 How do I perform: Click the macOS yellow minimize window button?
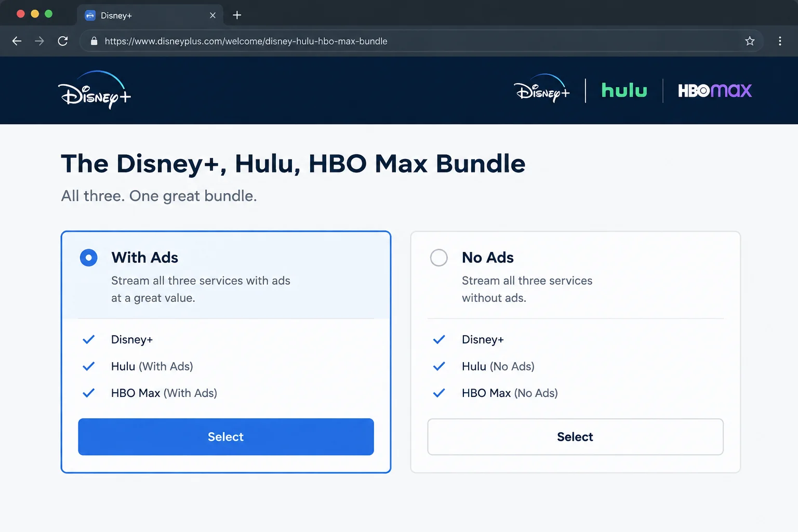click(35, 14)
